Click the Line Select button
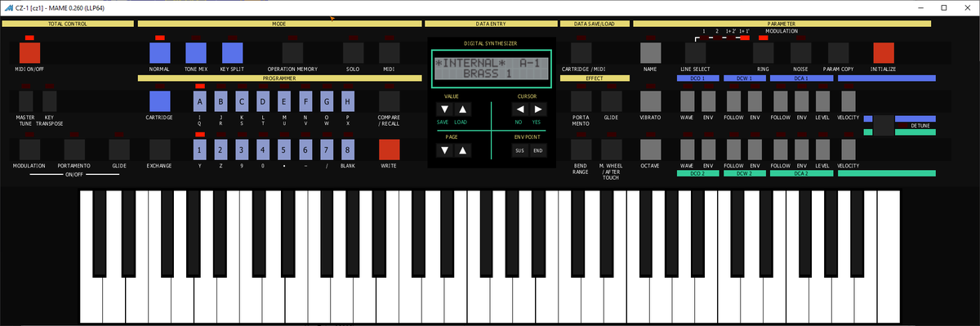Viewport: 980px width, 326px height. click(696, 53)
